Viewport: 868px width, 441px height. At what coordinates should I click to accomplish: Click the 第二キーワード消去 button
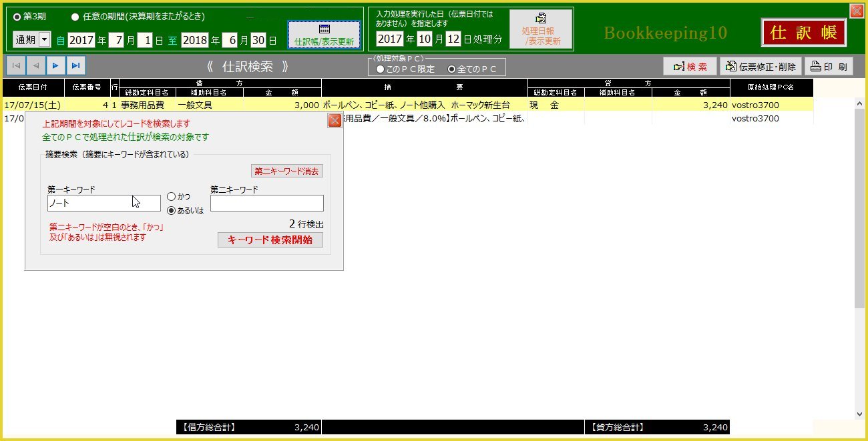pos(287,171)
